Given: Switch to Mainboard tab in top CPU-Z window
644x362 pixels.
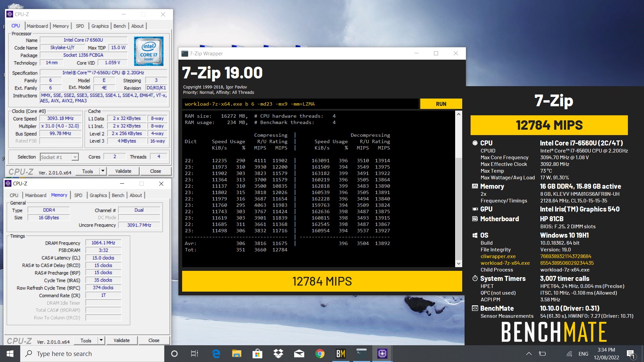Looking at the screenshot, I should (37, 26).
